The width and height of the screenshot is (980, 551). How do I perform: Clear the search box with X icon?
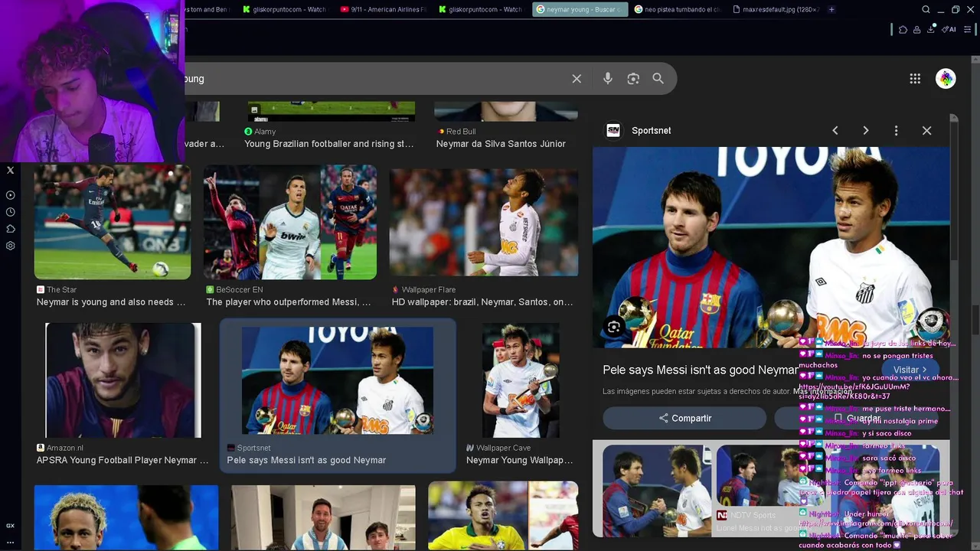point(577,79)
